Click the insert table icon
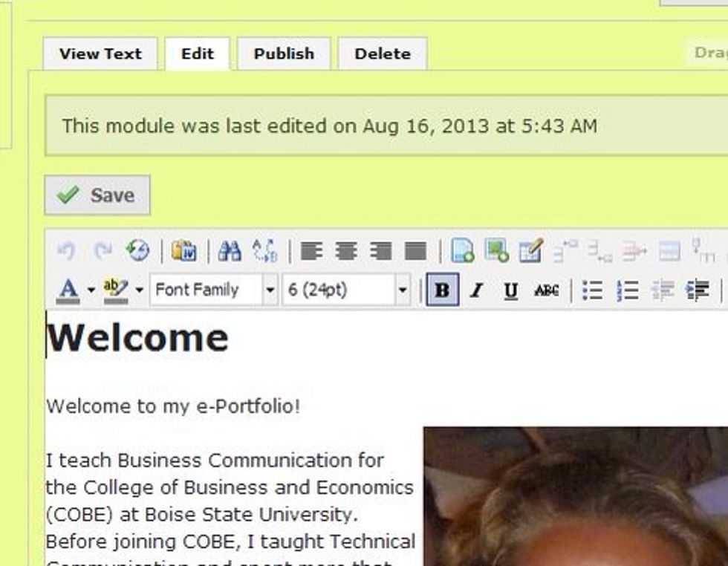The image size is (728, 566). click(x=532, y=251)
